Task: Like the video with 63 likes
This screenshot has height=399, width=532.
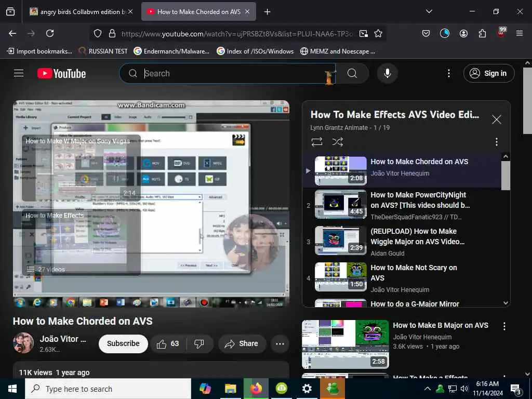Action: (168, 344)
